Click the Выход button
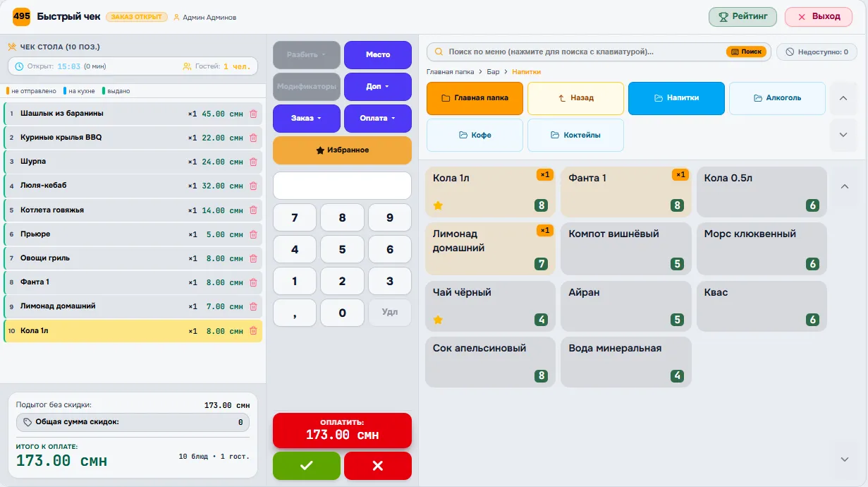Viewport: 868px width, 487px height. pos(819,17)
